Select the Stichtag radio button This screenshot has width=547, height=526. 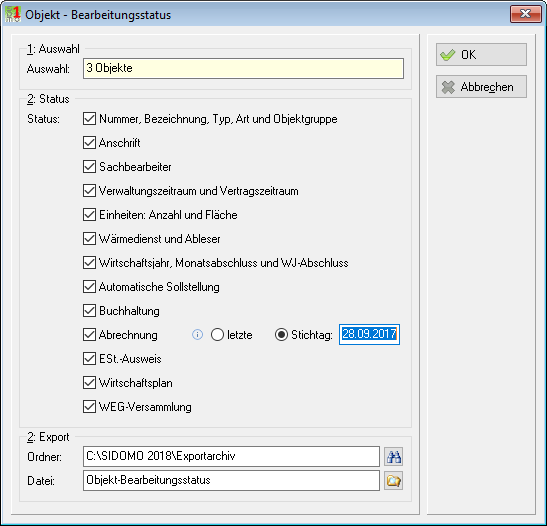point(281,335)
